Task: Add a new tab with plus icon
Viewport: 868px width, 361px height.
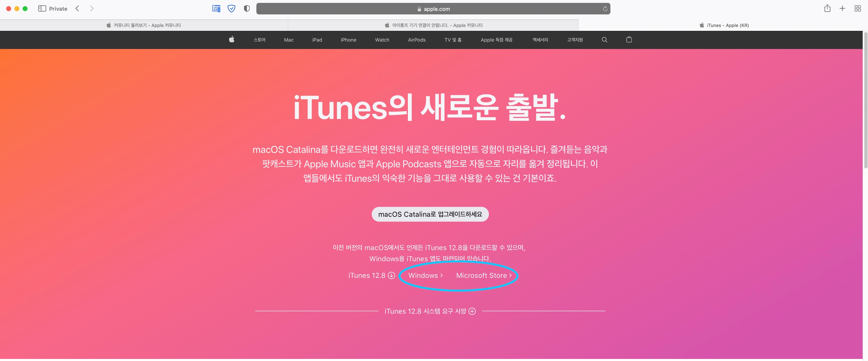Action: (x=842, y=8)
